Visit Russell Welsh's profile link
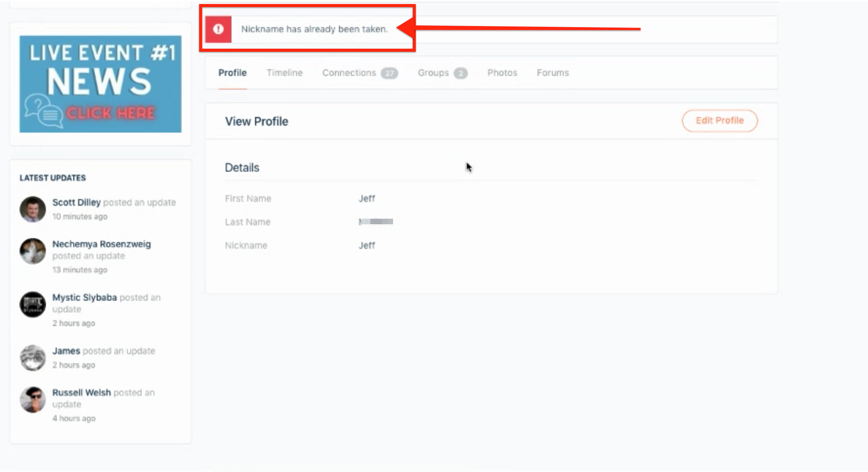The width and height of the screenshot is (868, 472). [82, 393]
